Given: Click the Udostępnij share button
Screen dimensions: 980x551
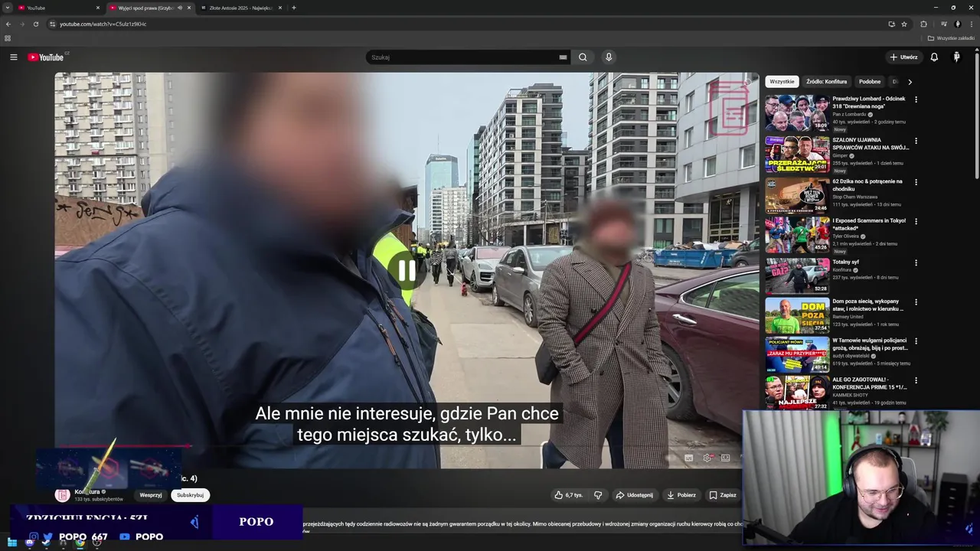Looking at the screenshot, I should (x=635, y=495).
